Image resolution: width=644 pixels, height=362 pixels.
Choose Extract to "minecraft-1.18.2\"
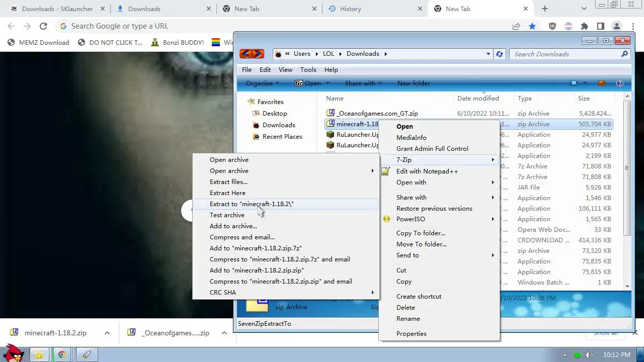(286, 204)
